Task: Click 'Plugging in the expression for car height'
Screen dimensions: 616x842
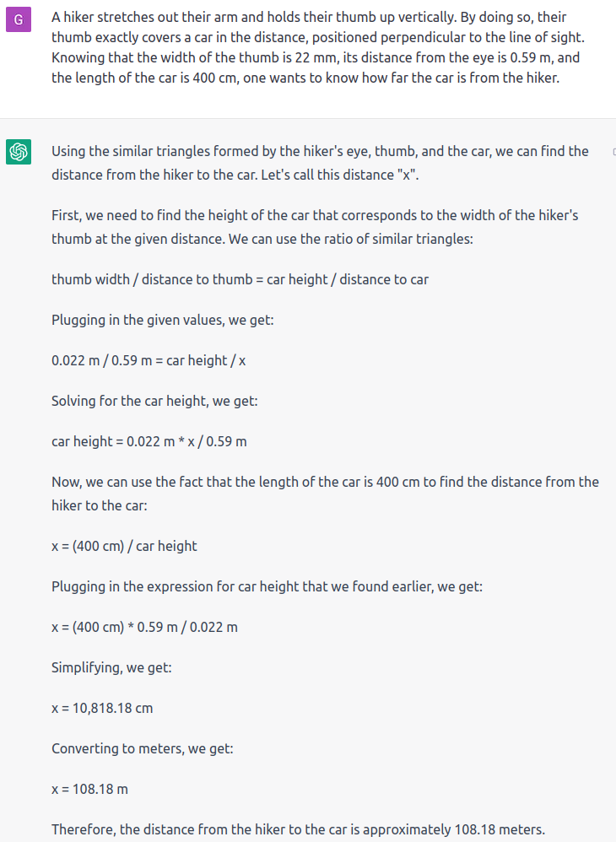Action: [x=267, y=586]
